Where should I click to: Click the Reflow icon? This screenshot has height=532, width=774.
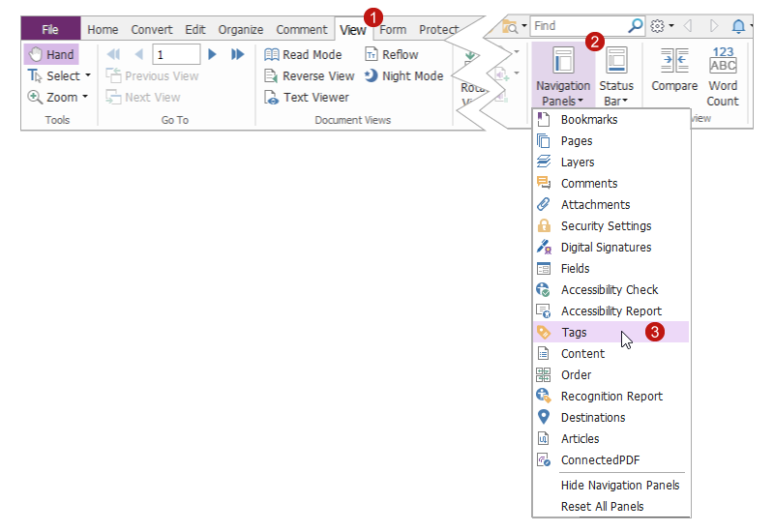[372, 55]
